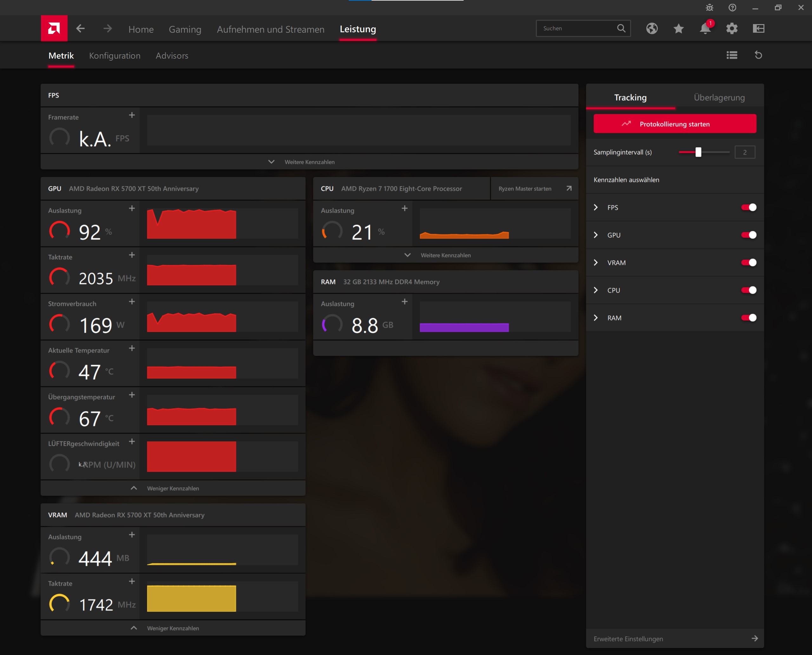The height and width of the screenshot is (655, 812).
Task: Switch to Advisors sub-tab
Action: (x=172, y=56)
